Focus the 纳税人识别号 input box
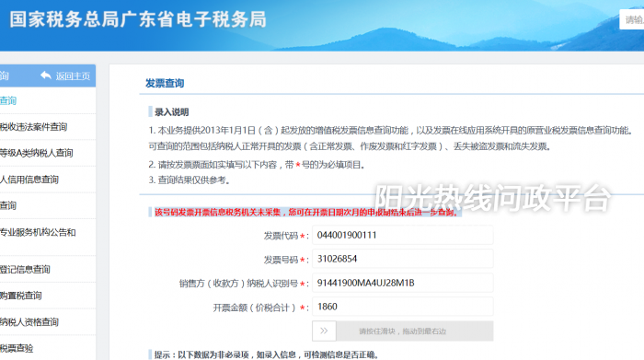The width and height of the screenshot is (644, 360). coord(403,283)
